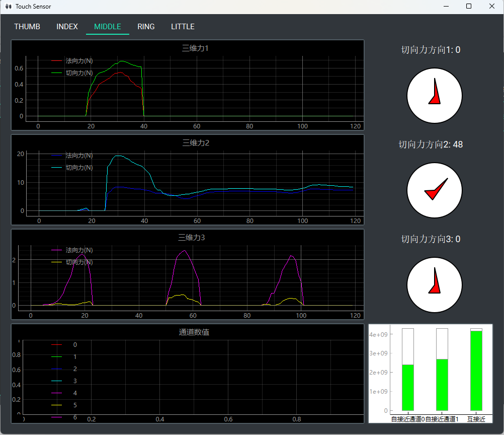
Task: Click the active MIDDLE tab
Action: (108, 27)
